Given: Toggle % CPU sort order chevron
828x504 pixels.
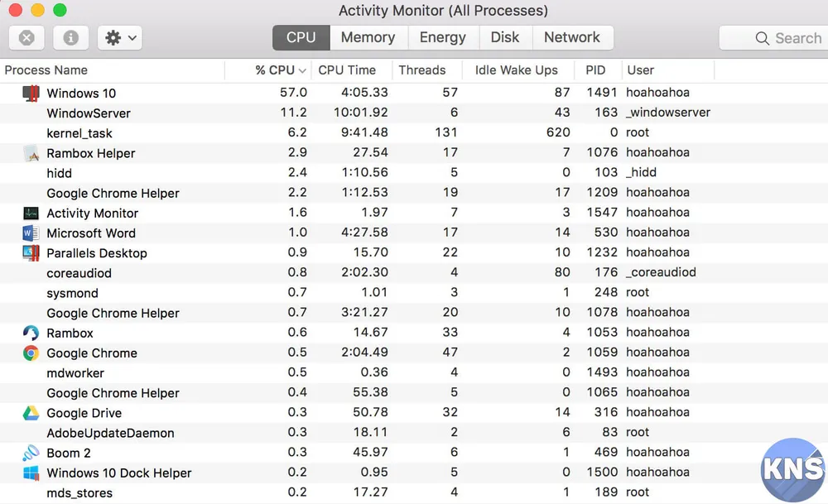Looking at the screenshot, I should click(302, 70).
